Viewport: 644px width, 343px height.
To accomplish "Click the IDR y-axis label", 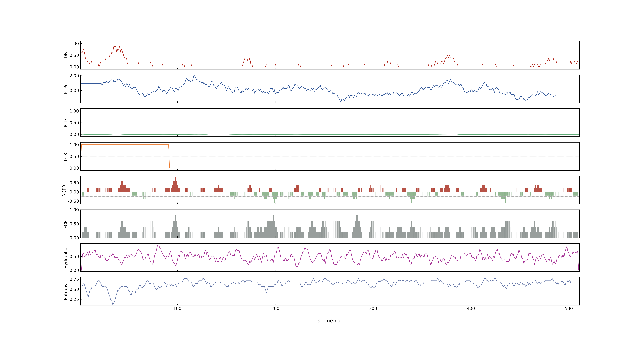I will (66, 55).
